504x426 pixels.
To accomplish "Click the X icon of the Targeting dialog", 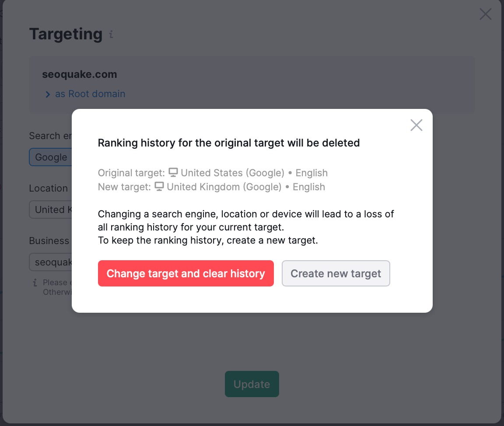I will click(x=485, y=14).
